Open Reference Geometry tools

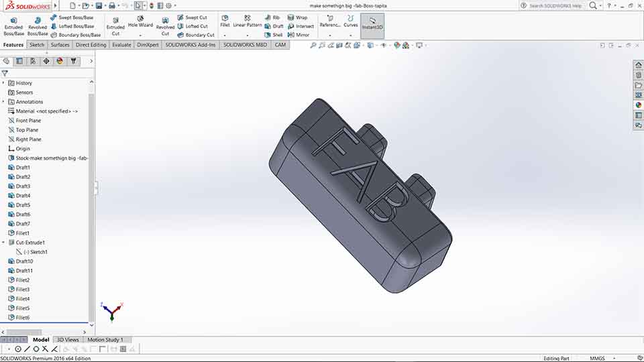pyautogui.click(x=330, y=21)
